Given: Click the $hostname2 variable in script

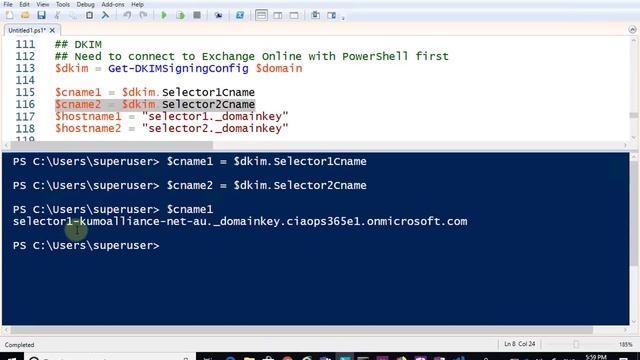Looking at the screenshot, I should (88, 129).
